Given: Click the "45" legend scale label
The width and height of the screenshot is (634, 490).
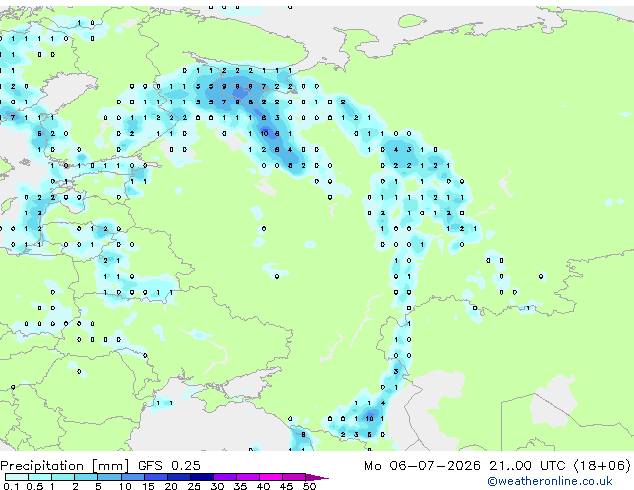Looking at the screenshot, I should coord(286,486).
